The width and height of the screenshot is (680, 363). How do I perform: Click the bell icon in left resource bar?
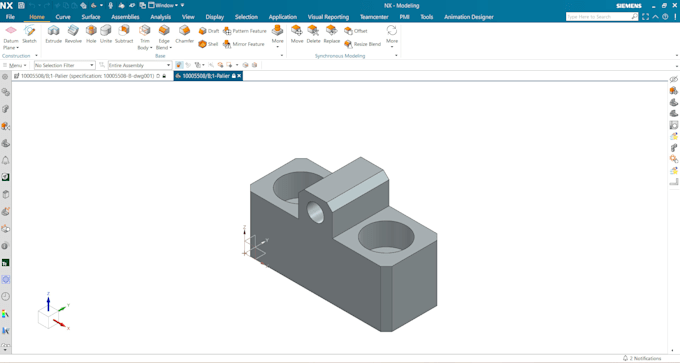[5, 160]
